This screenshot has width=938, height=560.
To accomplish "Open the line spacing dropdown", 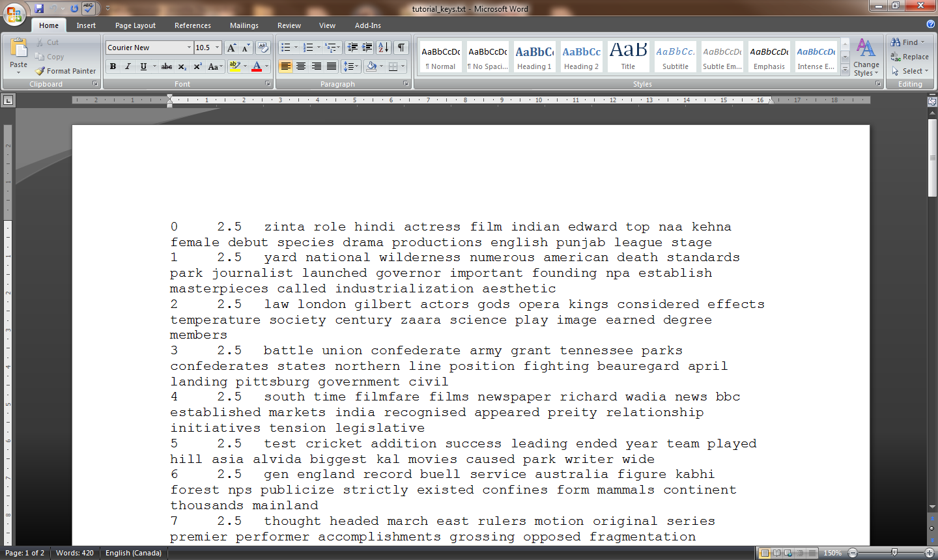I will [x=356, y=66].
